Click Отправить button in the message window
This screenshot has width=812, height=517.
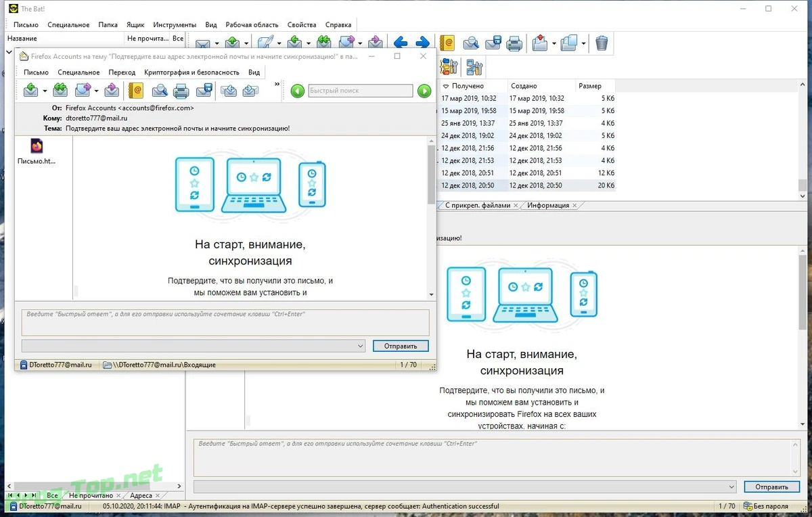tap(401, 346)
